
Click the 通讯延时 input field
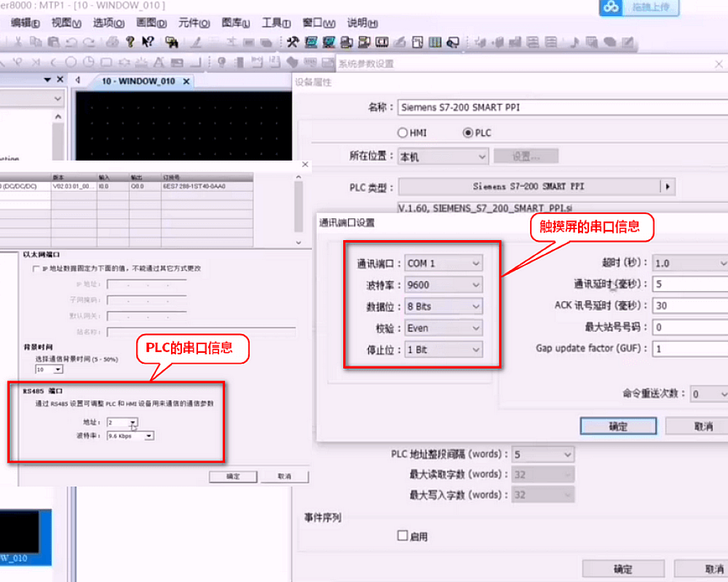click(688, 284)
